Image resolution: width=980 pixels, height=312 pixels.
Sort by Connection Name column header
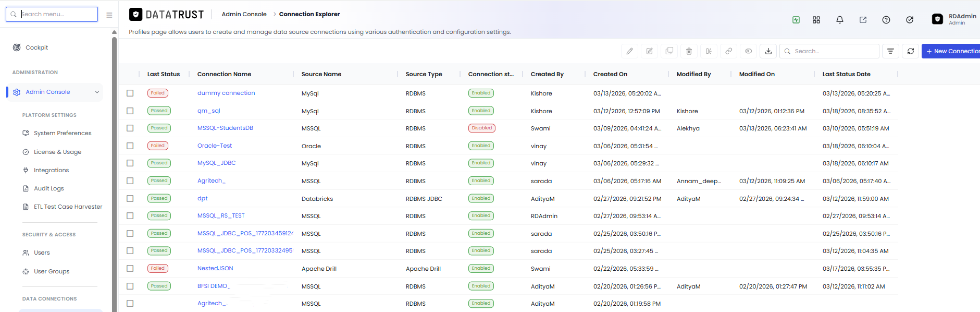point(224,74)
